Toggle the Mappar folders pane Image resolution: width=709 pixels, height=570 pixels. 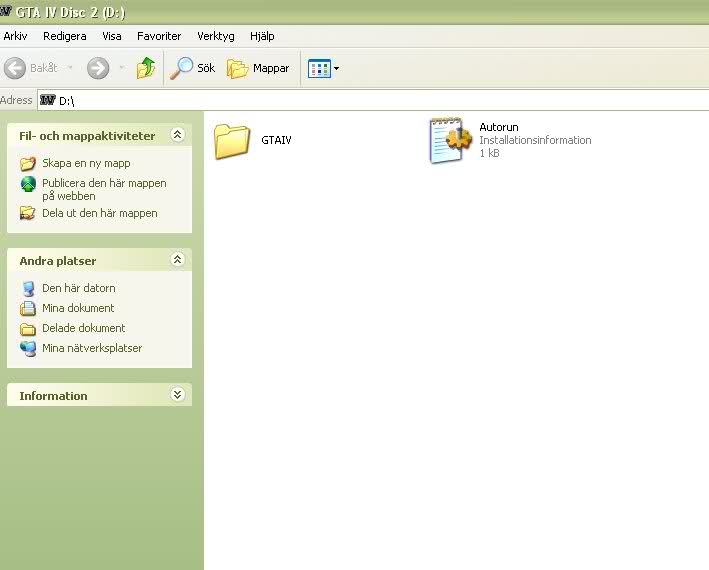[258, 68]
